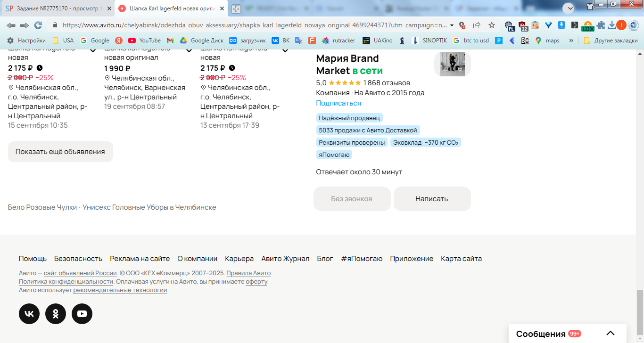Open the blue P bookmark icon

tap(499, 41)
